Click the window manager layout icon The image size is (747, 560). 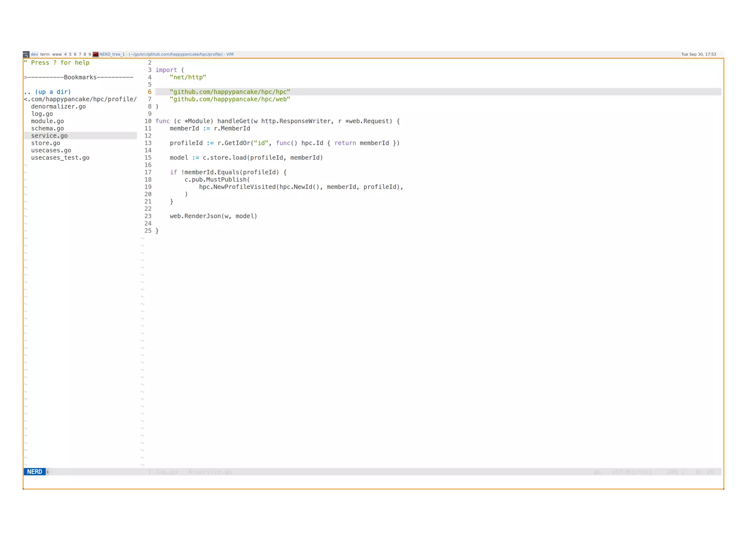tap(26, 54)
